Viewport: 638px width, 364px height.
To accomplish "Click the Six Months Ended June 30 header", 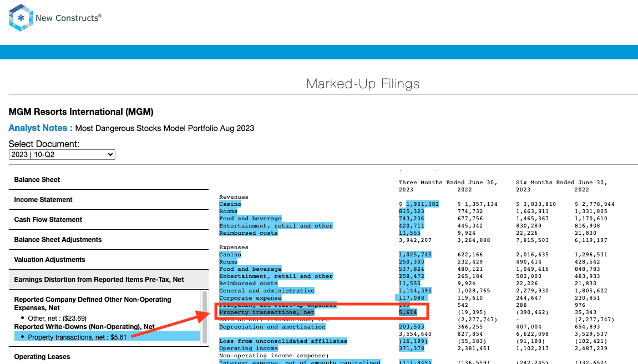I will coord(561,183).
